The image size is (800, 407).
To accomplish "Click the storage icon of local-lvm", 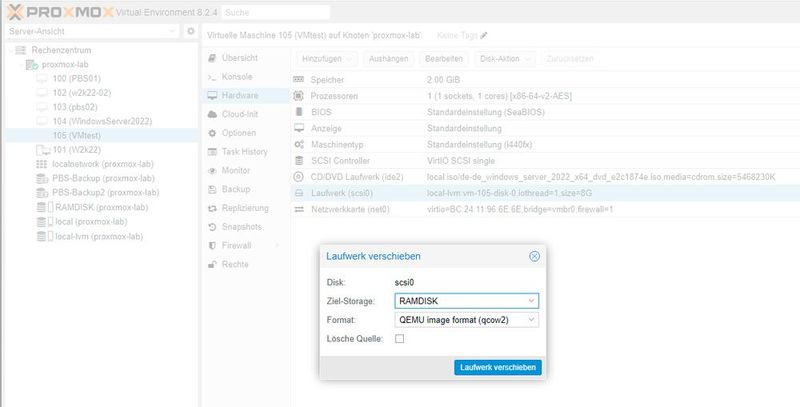I will point(45,237).
